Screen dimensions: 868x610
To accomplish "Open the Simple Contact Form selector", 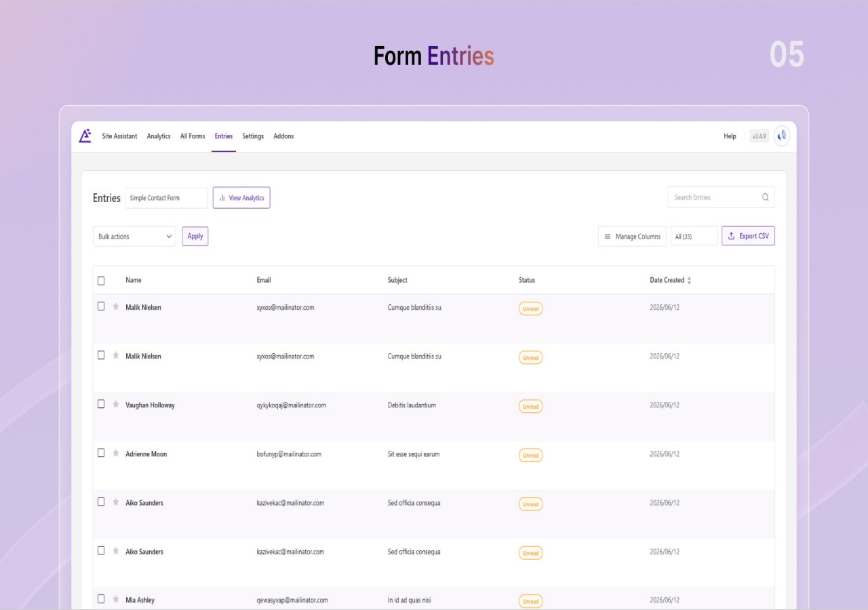I will [x=167, y=198].
